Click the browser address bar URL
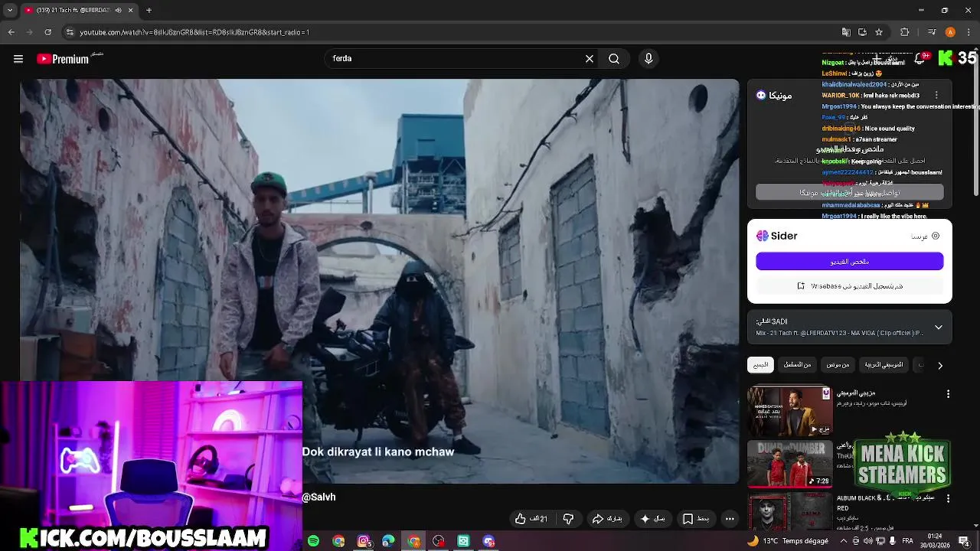Image resolution: width=980 pixels, height=551 pixels. coord(194,32)
